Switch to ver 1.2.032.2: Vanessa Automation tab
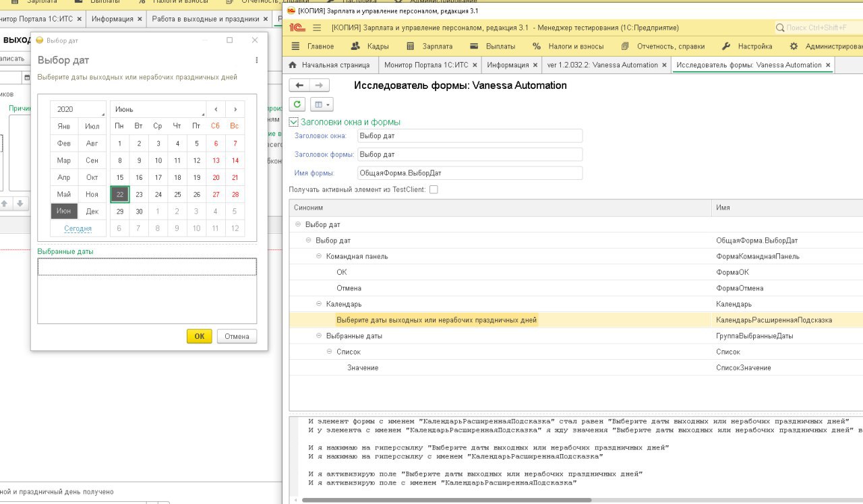863x504 pixels. click(x=603, y=65)
